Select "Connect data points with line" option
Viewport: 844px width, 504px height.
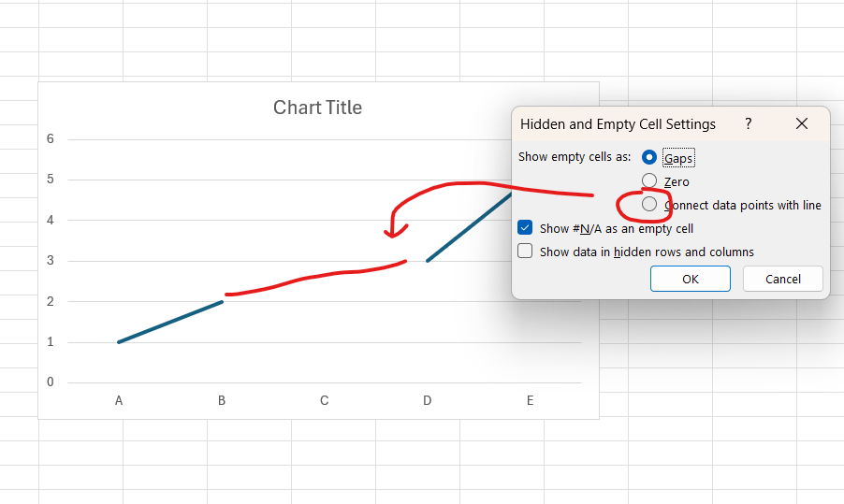pyautogui.click(x=649, y=205)
